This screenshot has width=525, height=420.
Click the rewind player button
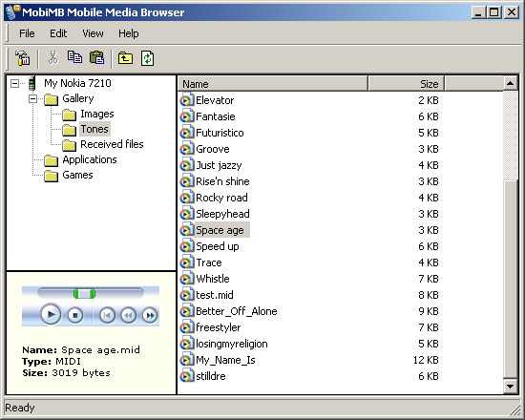[x=128, y=315]
